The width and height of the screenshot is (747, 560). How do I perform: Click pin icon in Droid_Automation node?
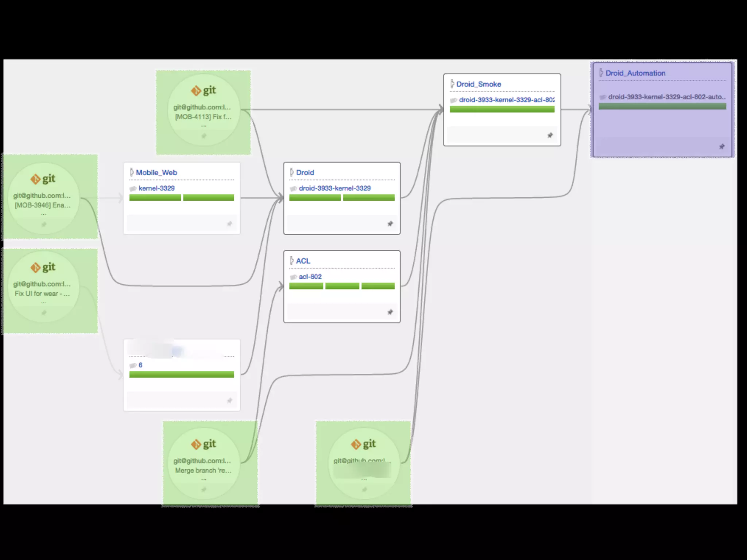[721, 147]
